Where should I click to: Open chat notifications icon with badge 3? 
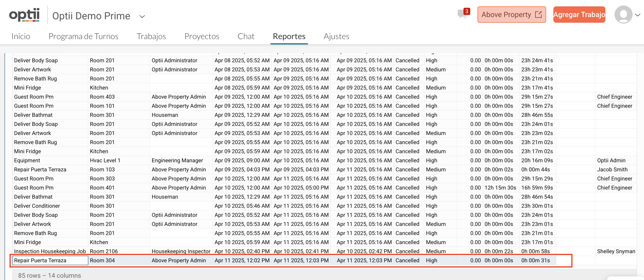463,13
